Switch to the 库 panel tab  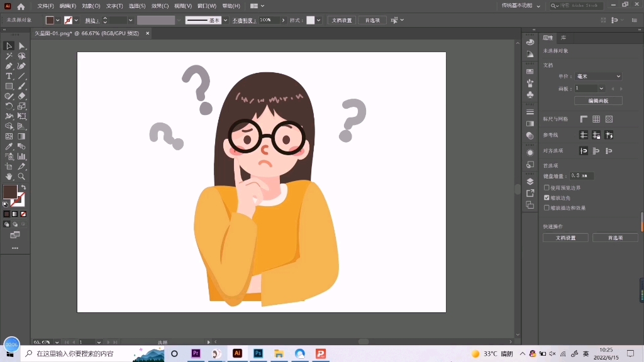pos(563,38)
